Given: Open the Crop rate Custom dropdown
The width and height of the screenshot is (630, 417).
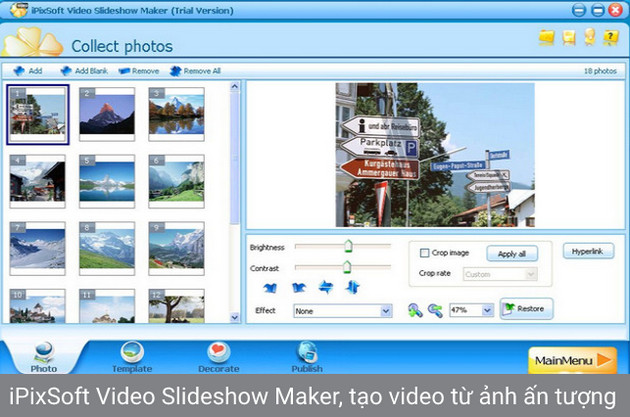Looking at the screenshot, I should [500, 274].
